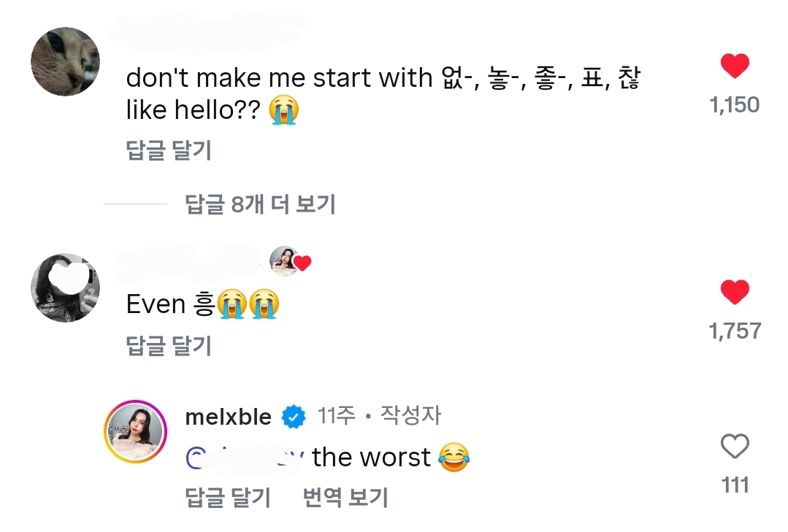Viewport: 788px width, 532px height.
Task: Expand '답글 8개 더 보기' hidden replies
Action: tap(260, 204)
